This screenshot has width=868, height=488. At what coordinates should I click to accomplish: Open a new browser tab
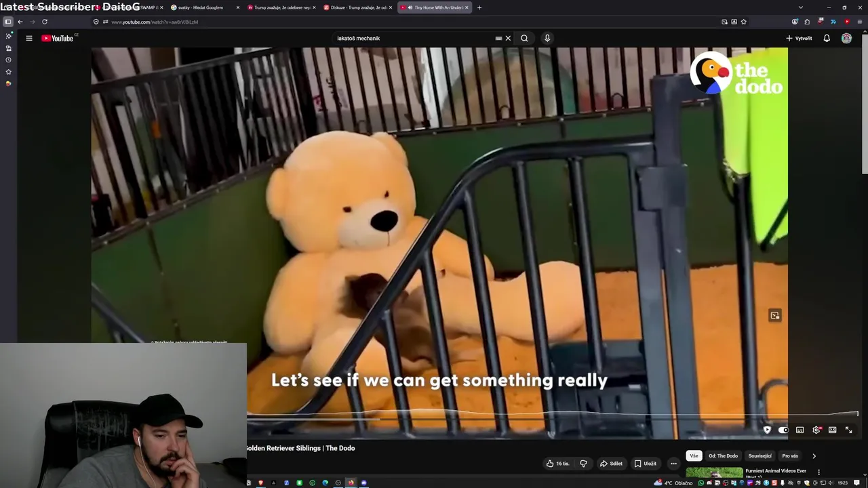pyautogui.click(x=479, y=7)
